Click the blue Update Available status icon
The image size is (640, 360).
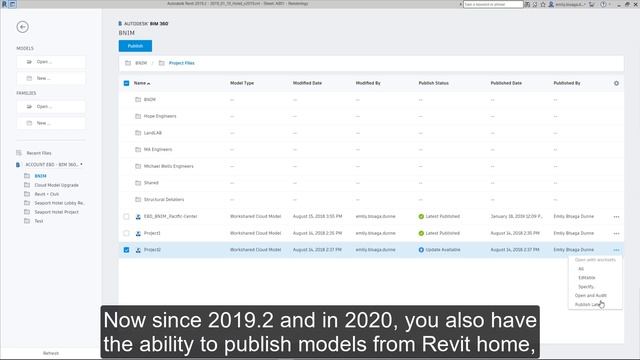(421, 250)
